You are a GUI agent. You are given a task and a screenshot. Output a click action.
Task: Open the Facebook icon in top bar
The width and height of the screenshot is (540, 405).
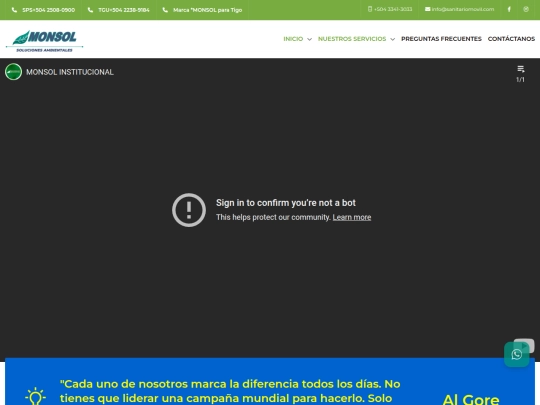click(509, 9)
